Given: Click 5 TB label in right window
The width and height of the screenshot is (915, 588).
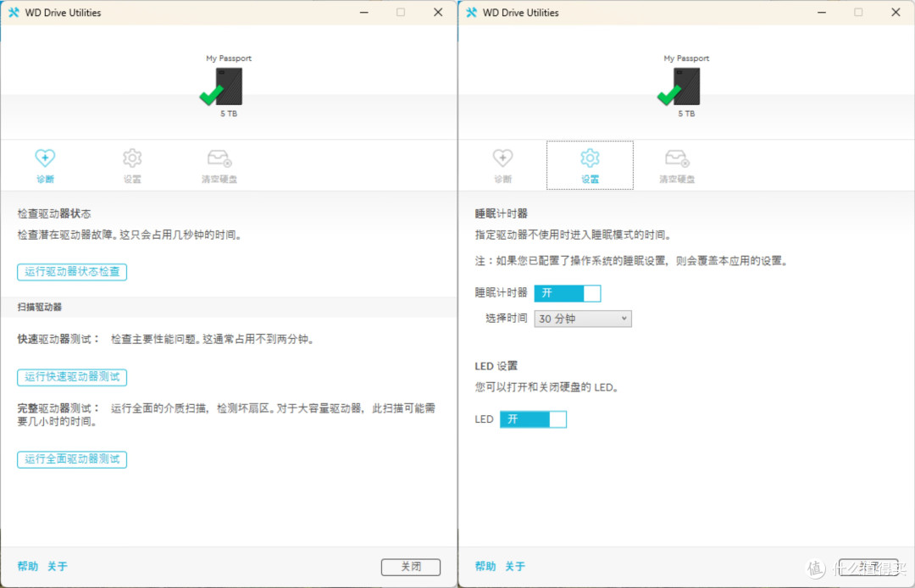Looking at the screenshot, I should click(x=686, y=114).
